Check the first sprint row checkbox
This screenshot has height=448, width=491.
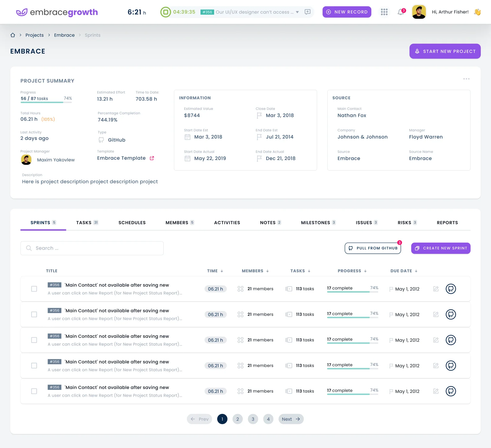pos(34,289)
